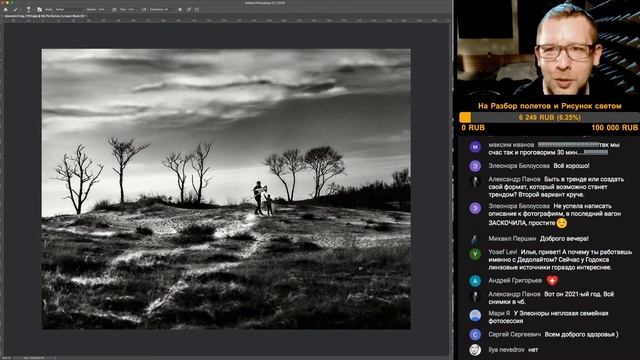Click Андрей Григорьев's blue A avatar
Screen dimensions: 640x360
coord(475,281)
